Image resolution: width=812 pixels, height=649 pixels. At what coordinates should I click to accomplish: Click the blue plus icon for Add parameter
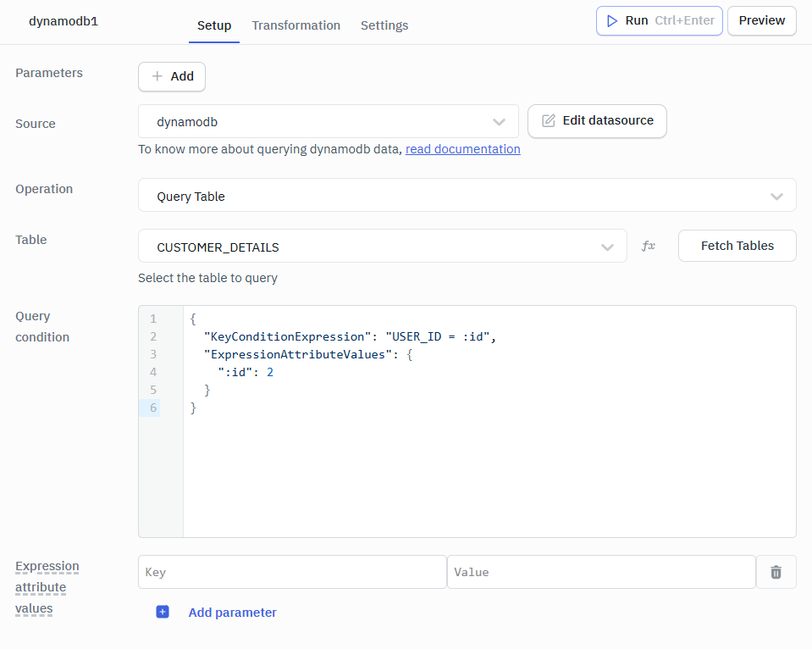163,613
